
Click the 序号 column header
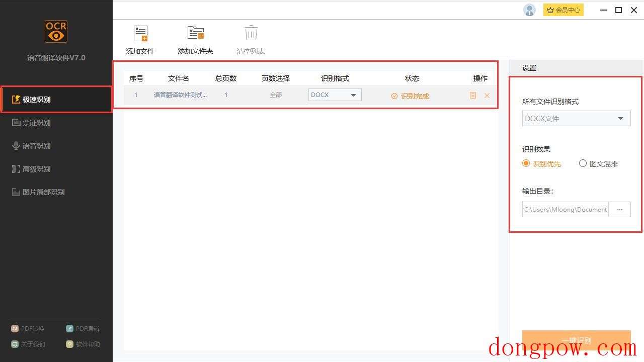(136, 78)
